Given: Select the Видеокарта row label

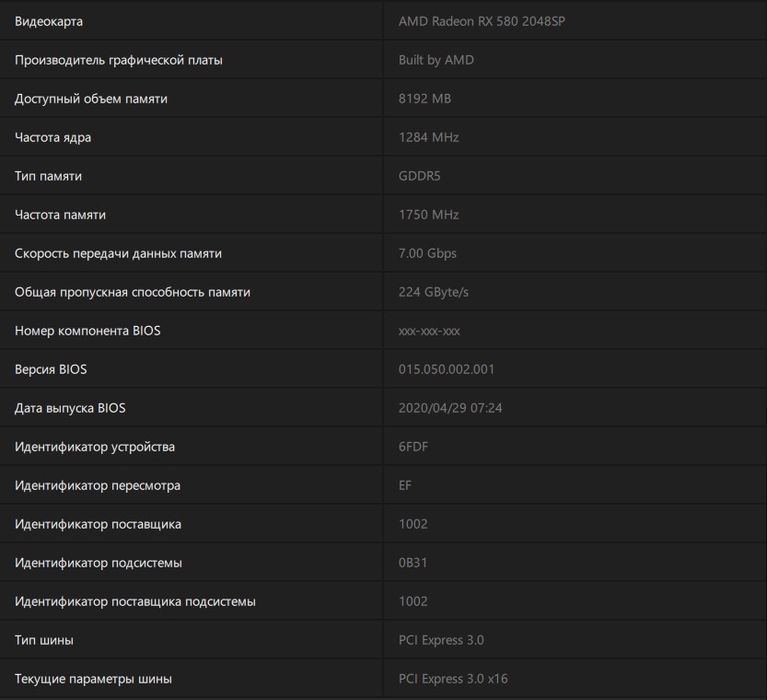Looking at the screenshot, I should (49, 21).
